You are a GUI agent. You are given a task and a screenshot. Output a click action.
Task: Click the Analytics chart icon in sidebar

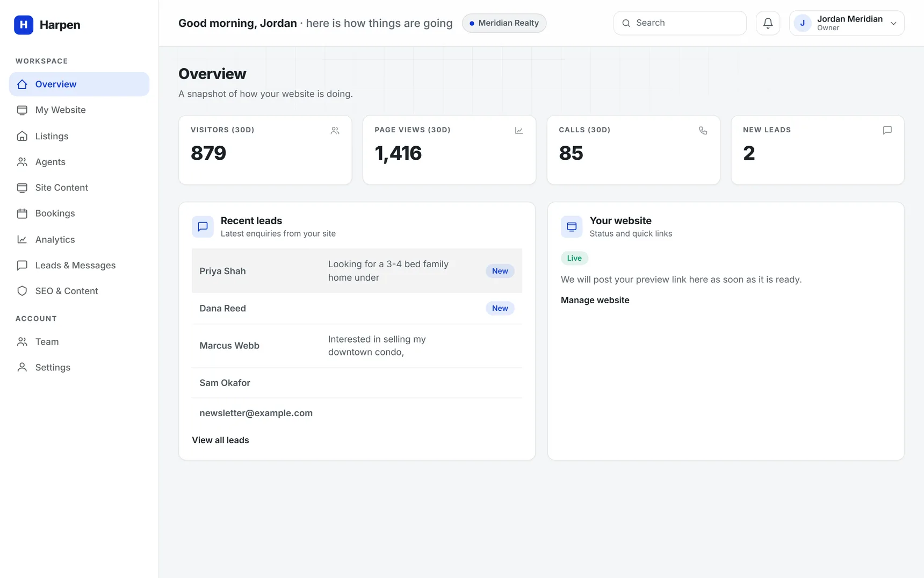(22, 239)
